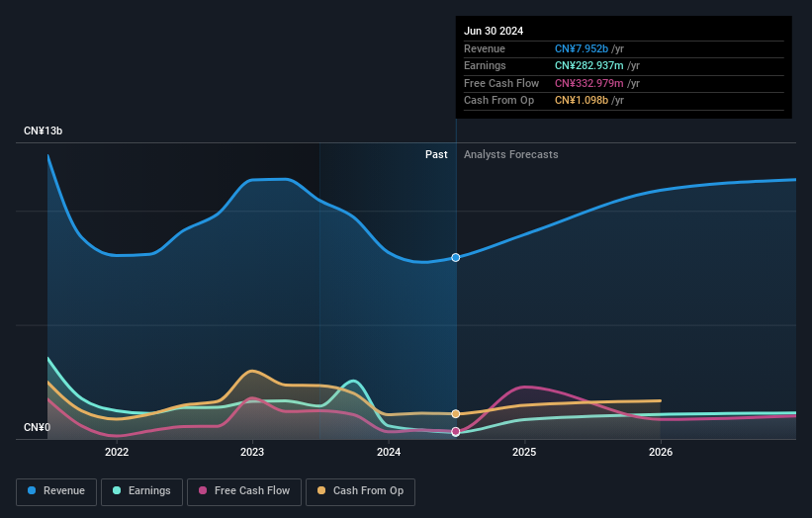
Task: Click the CN¥7.952b revenue value
Action: pos(582,48)
